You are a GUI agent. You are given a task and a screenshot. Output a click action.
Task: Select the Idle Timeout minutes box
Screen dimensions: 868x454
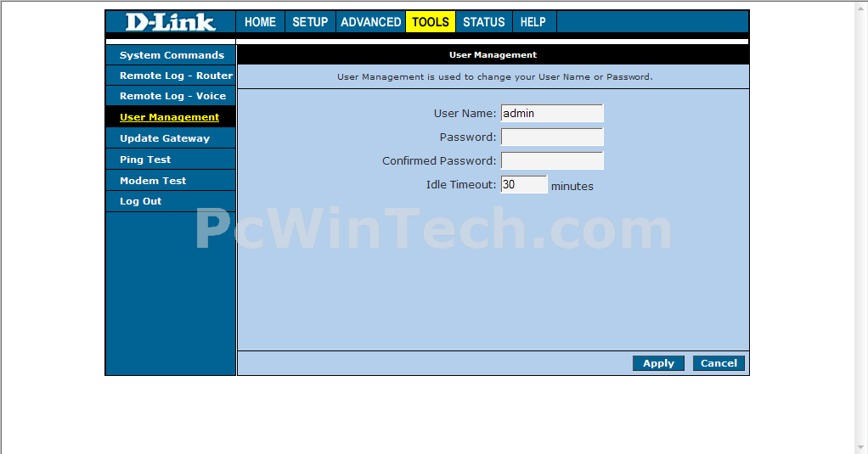(x=524, y=184)
